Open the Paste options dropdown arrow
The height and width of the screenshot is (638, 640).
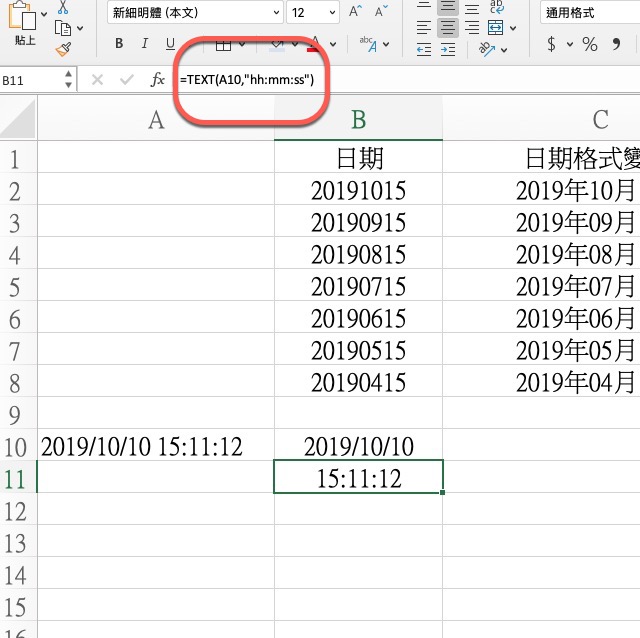(44, 15)
